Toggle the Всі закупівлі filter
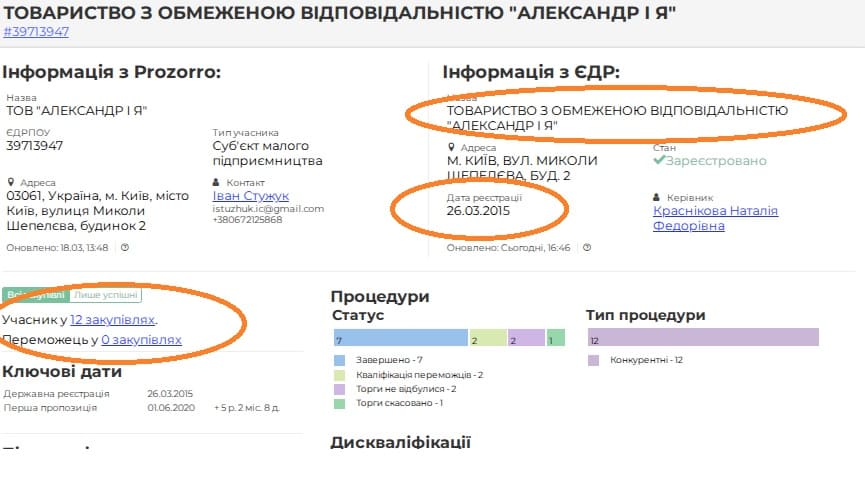 pos(26,295)
